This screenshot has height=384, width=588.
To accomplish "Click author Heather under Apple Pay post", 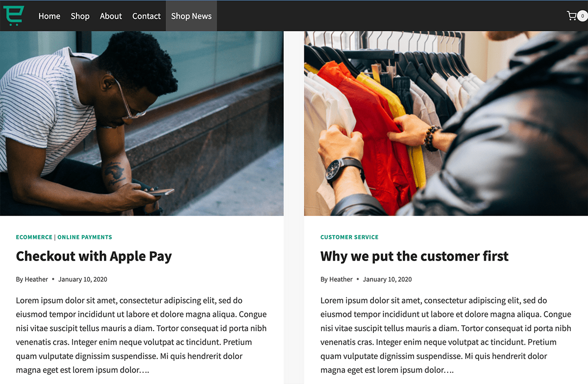I will [x=36, y=279].
